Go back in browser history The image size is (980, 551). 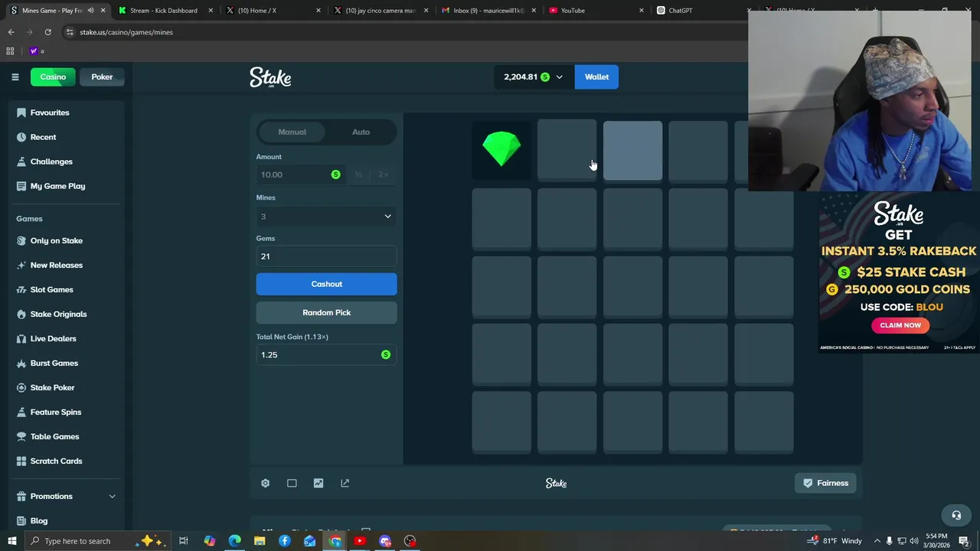(11, 32)
